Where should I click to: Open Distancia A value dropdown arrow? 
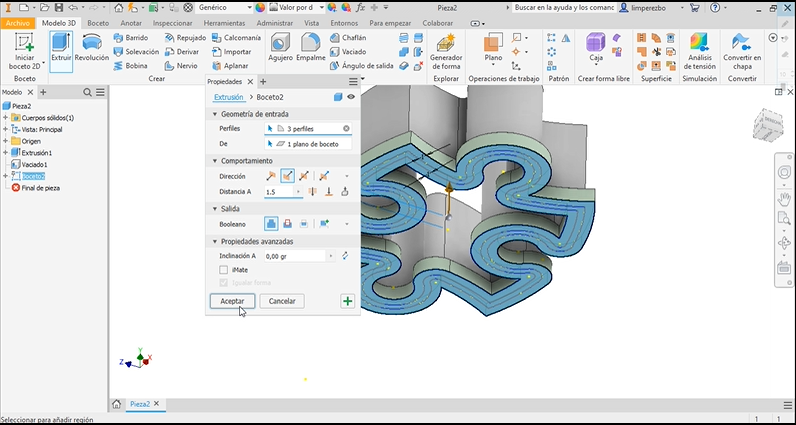point(298,192)
